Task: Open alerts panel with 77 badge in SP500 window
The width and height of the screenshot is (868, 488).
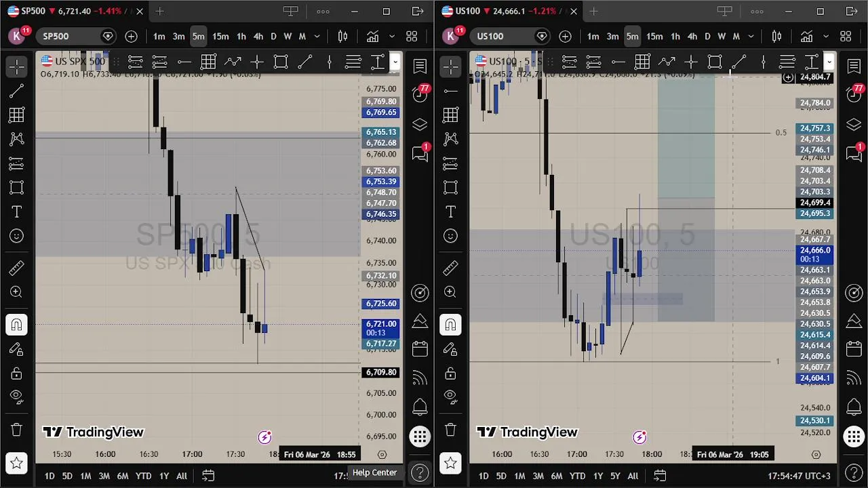Action: pyautogui.click(x=420, y=94)
